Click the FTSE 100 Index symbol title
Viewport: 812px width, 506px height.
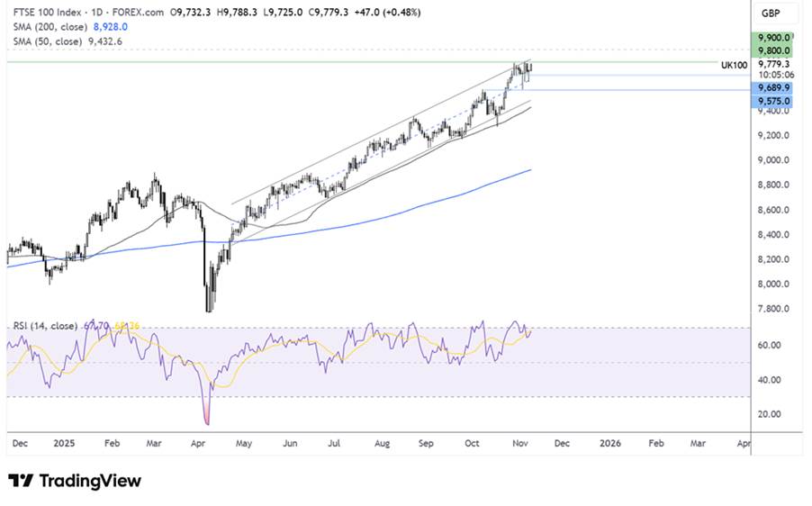click(43, 14)
